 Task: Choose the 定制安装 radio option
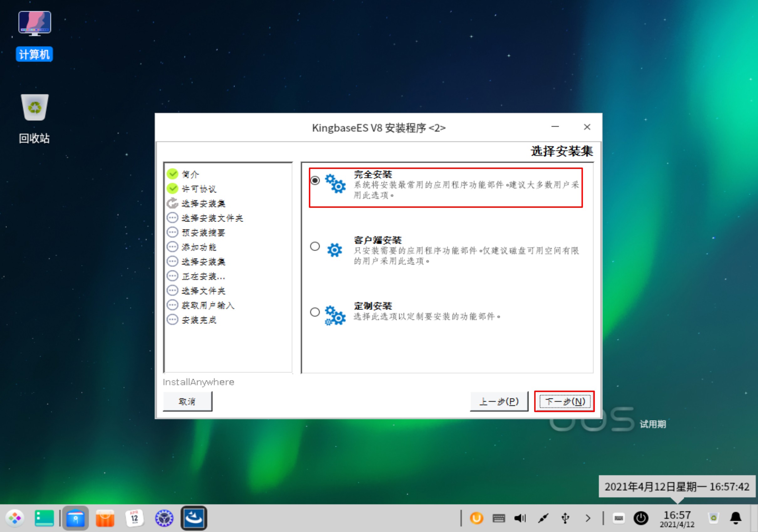pyautogui.click(x=315, y=312)
